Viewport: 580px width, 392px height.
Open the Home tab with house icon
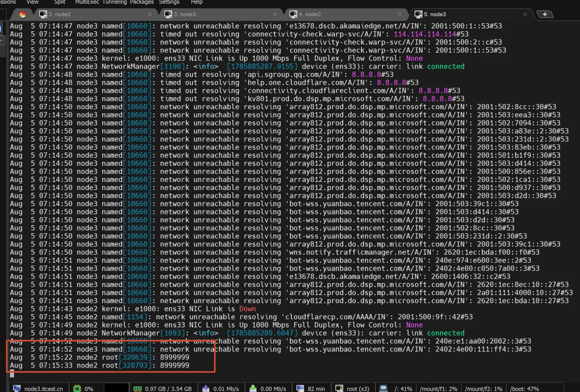(x=23, y=15)
